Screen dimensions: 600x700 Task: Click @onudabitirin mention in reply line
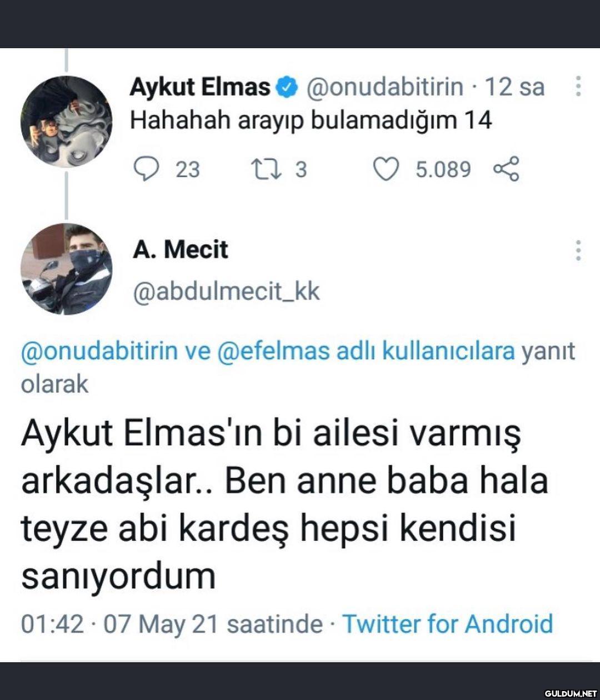coord(99,351)
